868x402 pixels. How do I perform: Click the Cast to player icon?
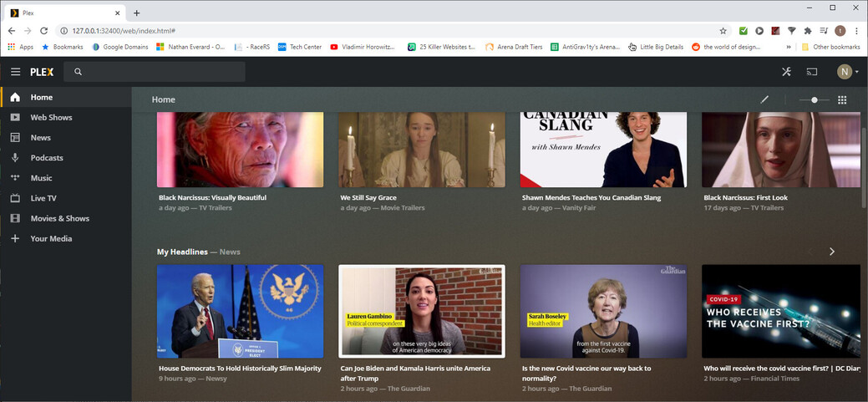coord(812,71)
